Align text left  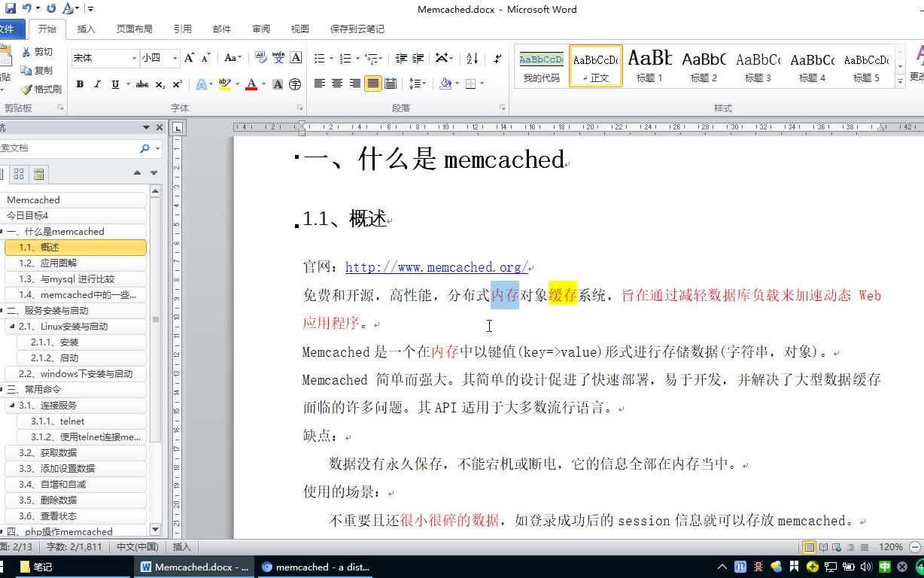[x=320, y=84]
